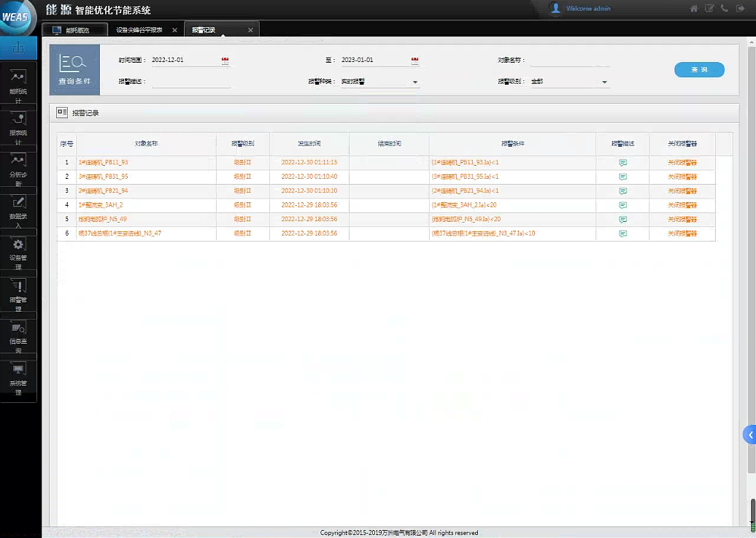
Task: Click the logout icon in top bar
Action: 739,9
